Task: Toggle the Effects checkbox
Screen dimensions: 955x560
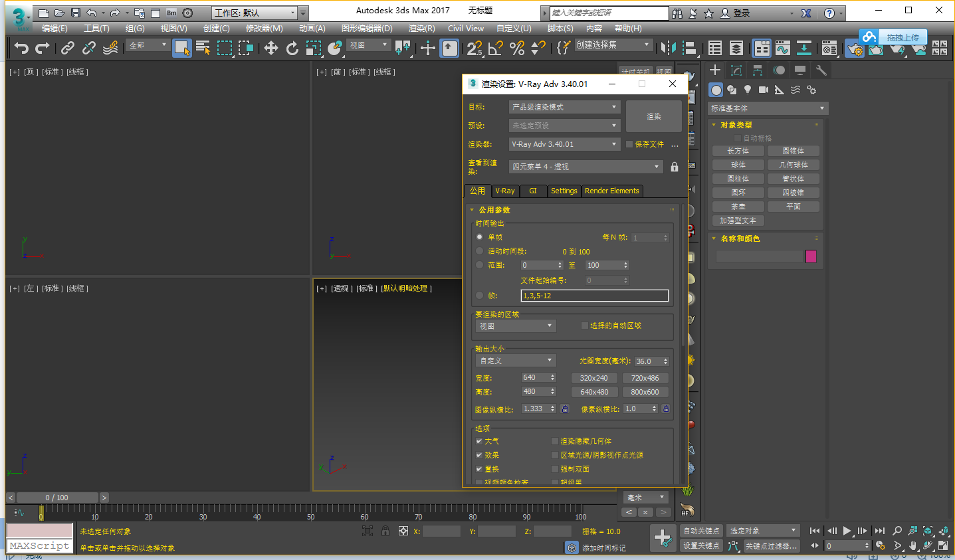Action: pyautogui.click(x=479, y=455)
